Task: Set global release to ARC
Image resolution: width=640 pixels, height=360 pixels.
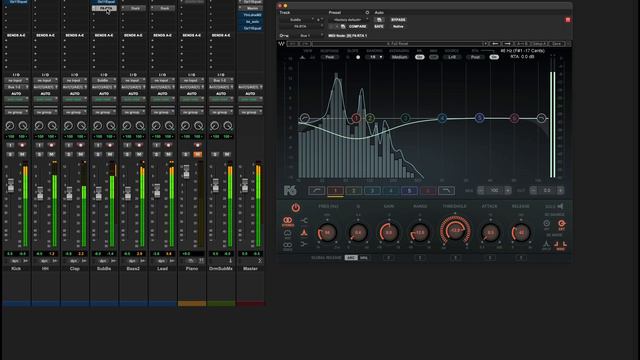Action: (351, 258)
